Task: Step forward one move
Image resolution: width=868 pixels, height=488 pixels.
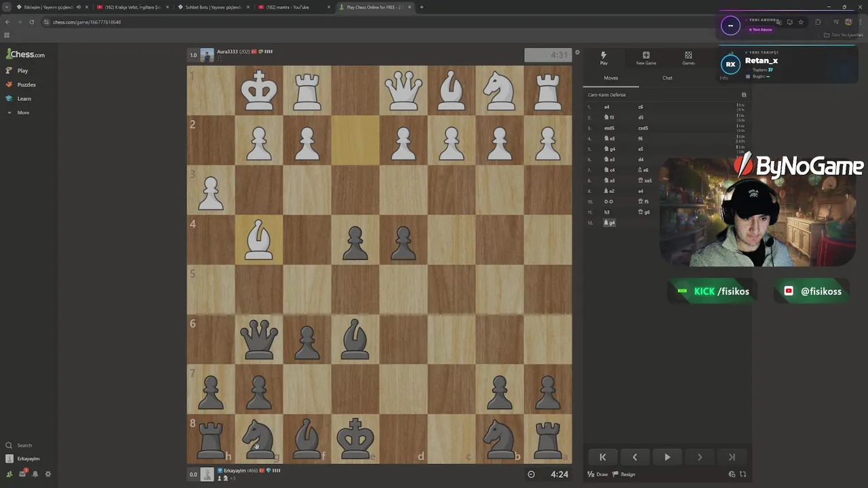Action: click(699, 457)
